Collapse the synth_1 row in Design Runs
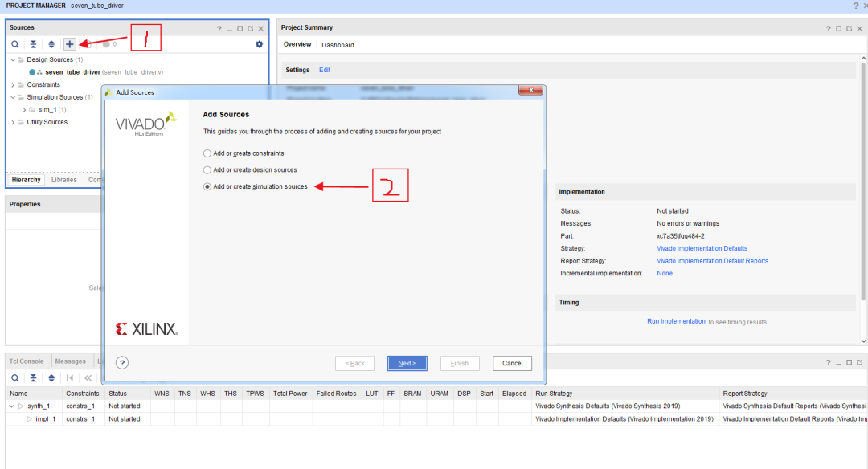 11,406
